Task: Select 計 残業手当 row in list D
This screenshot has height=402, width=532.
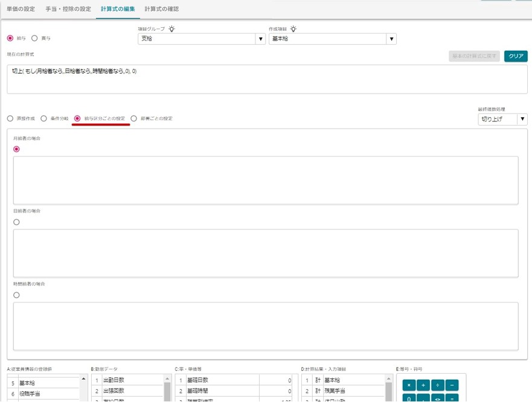Action: (344, 391)
